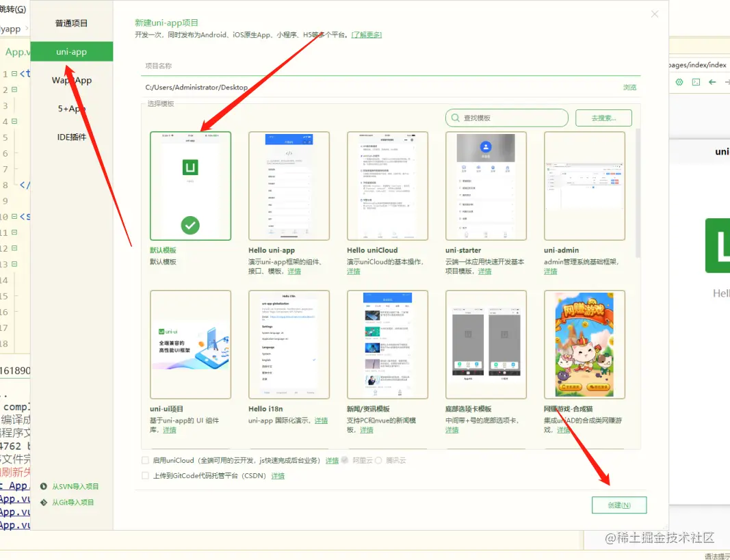730x560 pixels.
Task: Select the 5+App project type
Action: [x=71, y=108]
